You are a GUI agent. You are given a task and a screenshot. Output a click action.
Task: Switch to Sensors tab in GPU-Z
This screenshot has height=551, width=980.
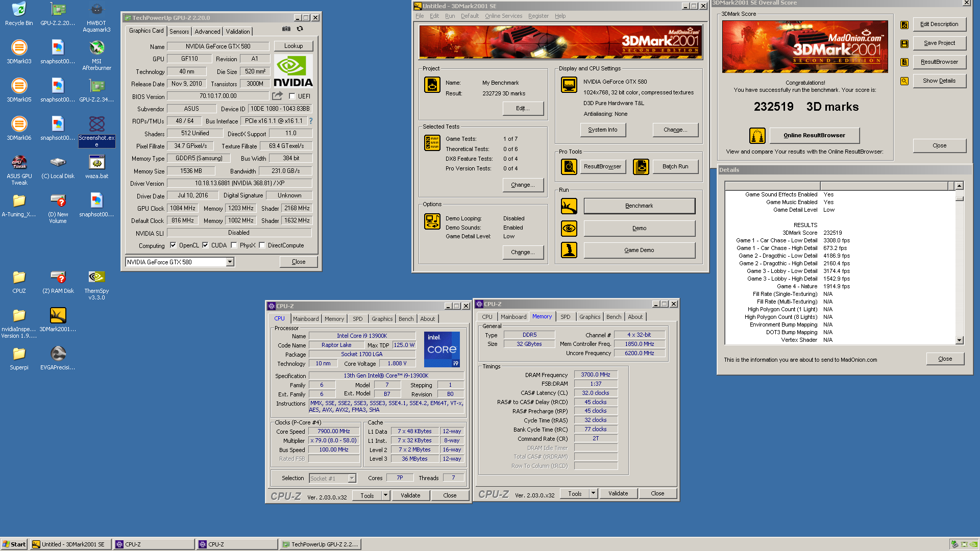point(179,32)
